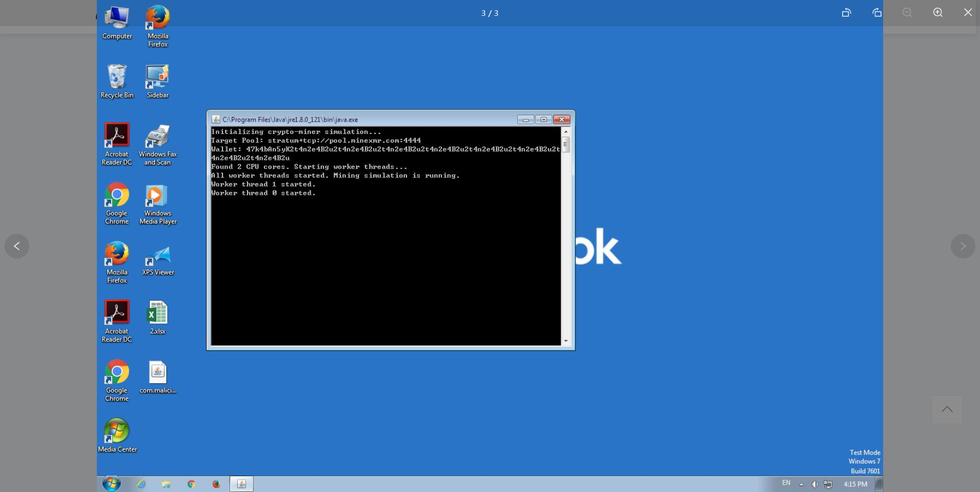Rotate the image counterclockwise

(x=846, y=13)
